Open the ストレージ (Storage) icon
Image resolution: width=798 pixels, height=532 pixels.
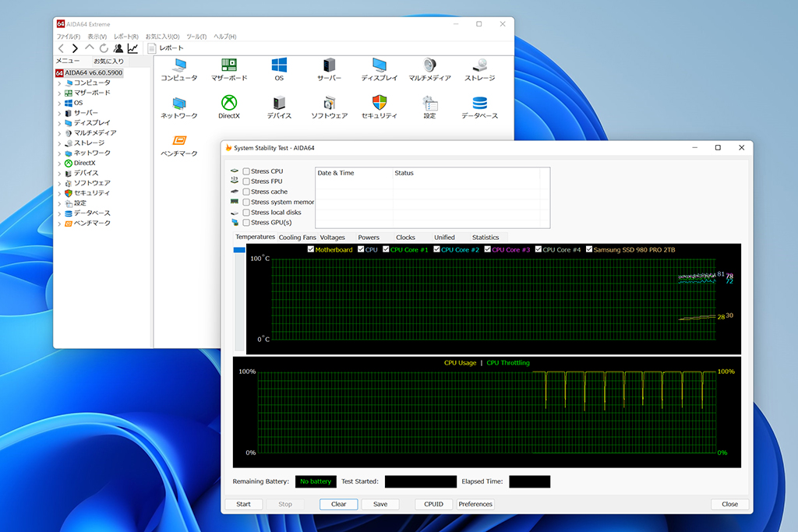[479, 65]
